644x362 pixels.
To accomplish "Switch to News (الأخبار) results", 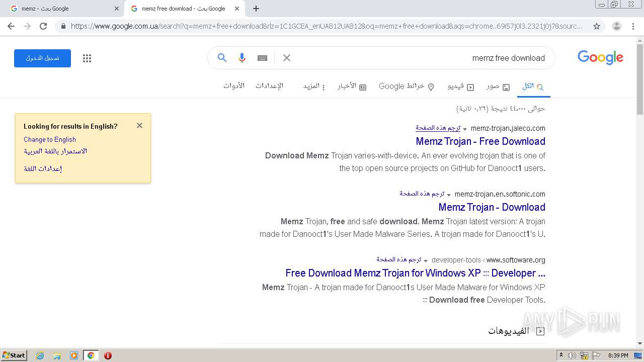I will pyautogui.click(x=352, y=86).
